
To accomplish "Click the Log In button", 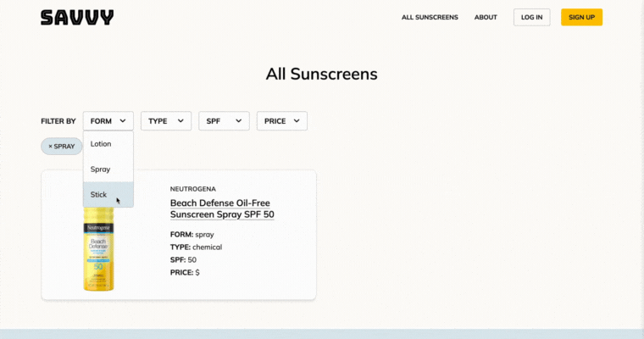I will coord(531,17).
